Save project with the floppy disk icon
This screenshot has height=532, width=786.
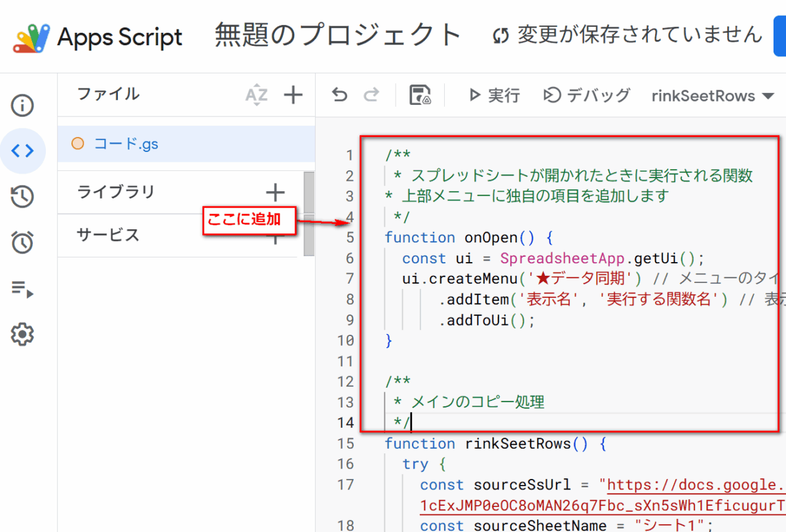coord(419,96)
